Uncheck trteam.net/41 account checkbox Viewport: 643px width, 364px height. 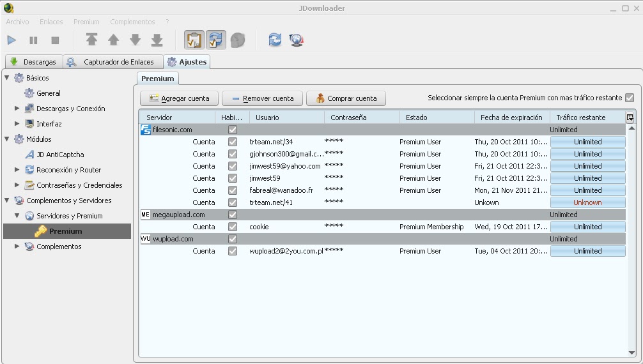click(x=233, y=202)
